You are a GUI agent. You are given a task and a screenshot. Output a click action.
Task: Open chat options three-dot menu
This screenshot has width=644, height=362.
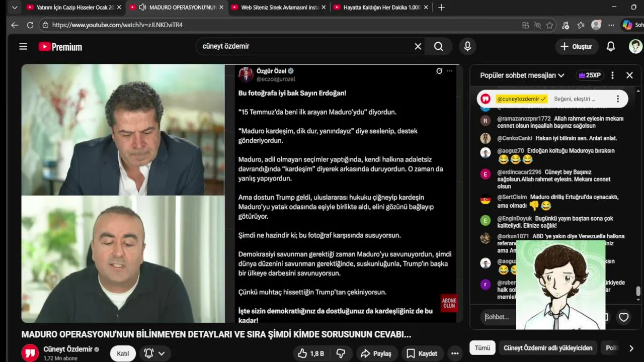pyautogui.click(x=612, y=75)
